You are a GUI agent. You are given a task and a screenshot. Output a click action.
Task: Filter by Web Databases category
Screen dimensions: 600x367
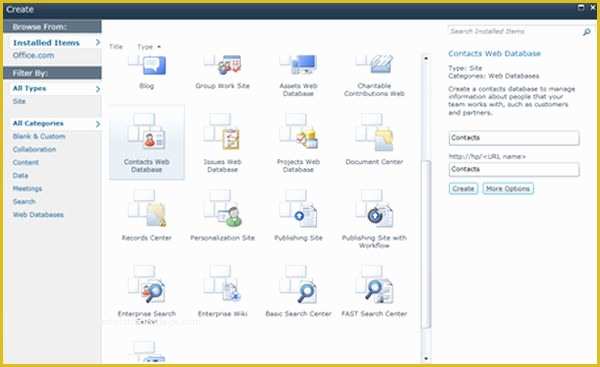[38, 214]
